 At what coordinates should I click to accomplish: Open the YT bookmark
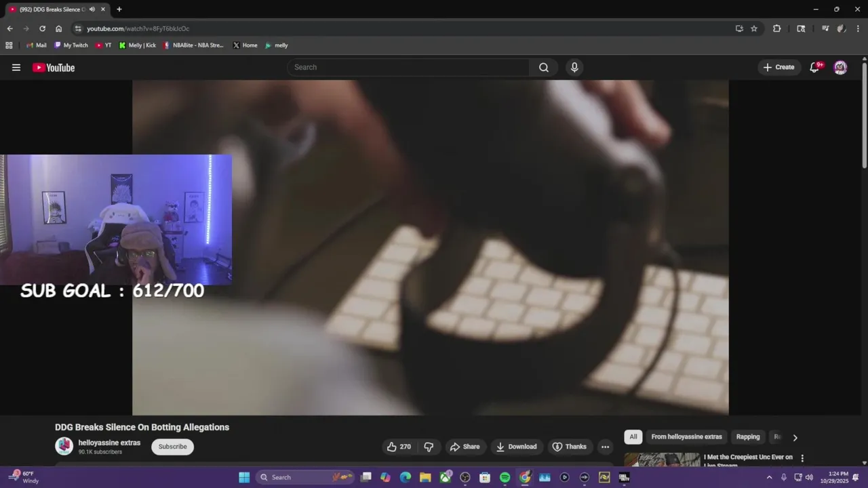pos(104,45)
